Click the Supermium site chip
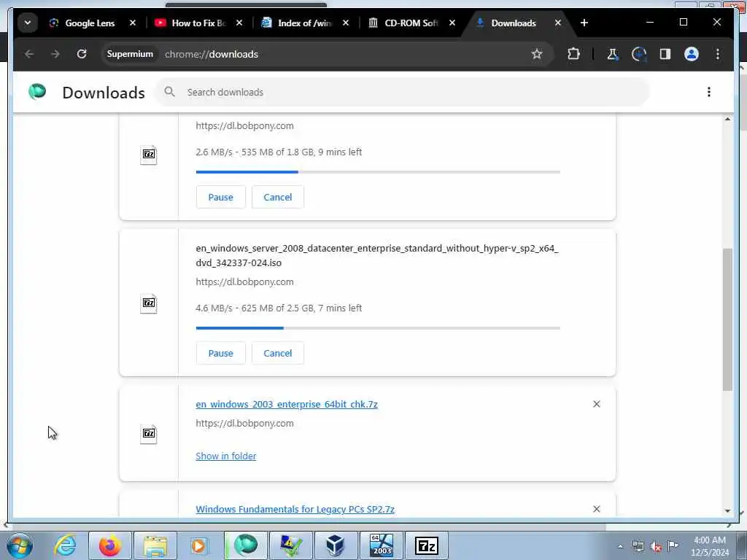 click(130, 54)
